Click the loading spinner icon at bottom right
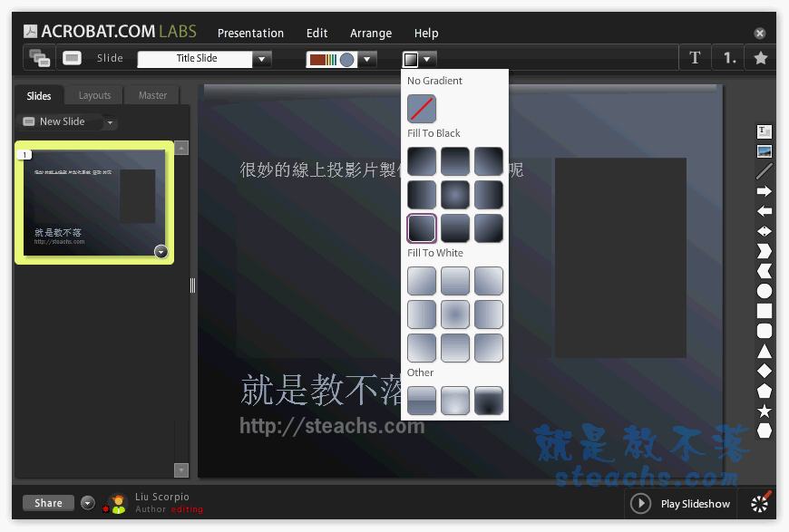Screen dimensions: 789x532 (760, 503)
